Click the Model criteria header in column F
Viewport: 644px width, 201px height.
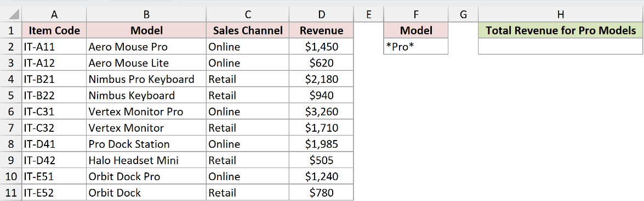pos(416,31)
